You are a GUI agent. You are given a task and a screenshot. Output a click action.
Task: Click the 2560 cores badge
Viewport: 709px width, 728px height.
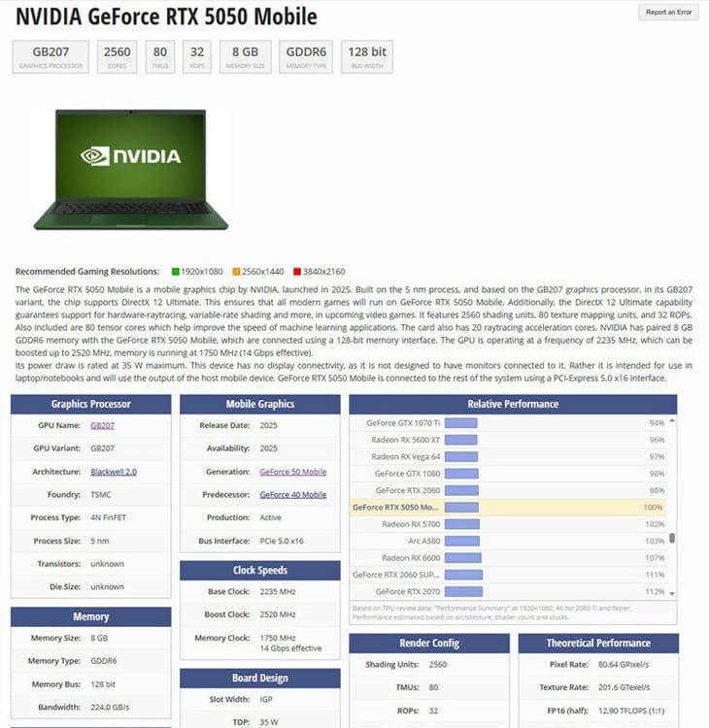coord(118,56)
